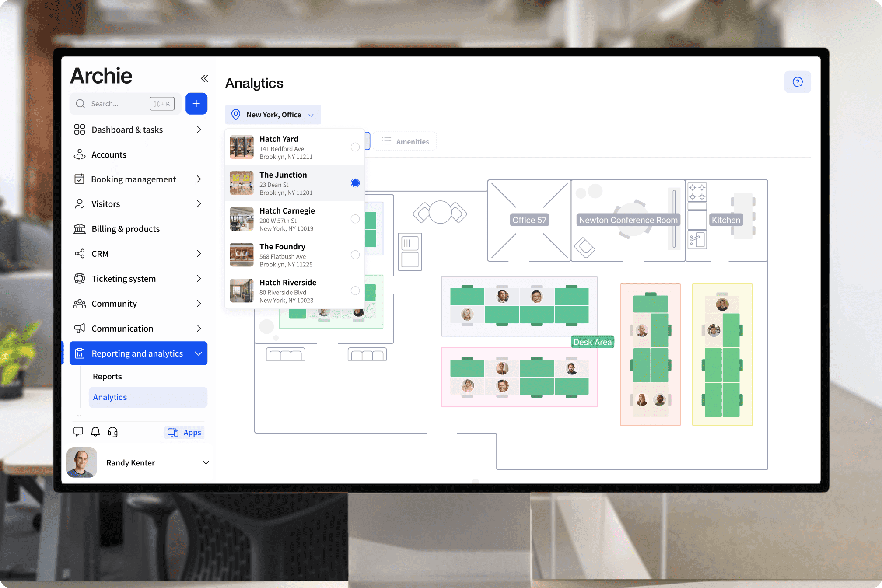Open the Accounts section
882x588 pixels.
tap(109, 154)
